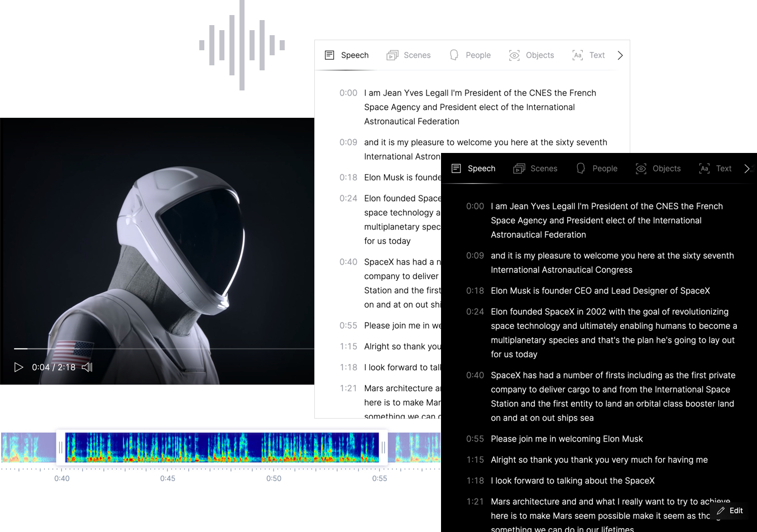Click the left handle of spectrogram selection

tap(61, 447)
